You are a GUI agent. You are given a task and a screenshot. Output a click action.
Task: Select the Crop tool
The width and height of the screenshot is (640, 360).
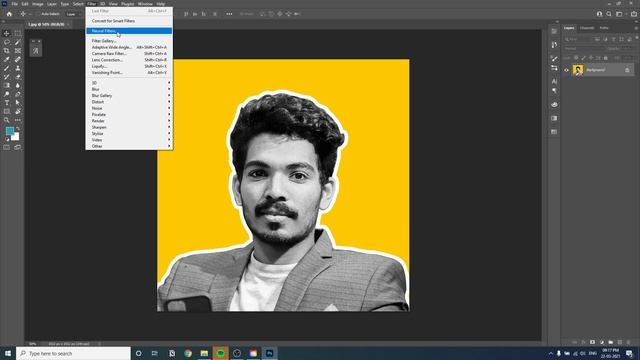pos(7,51)
